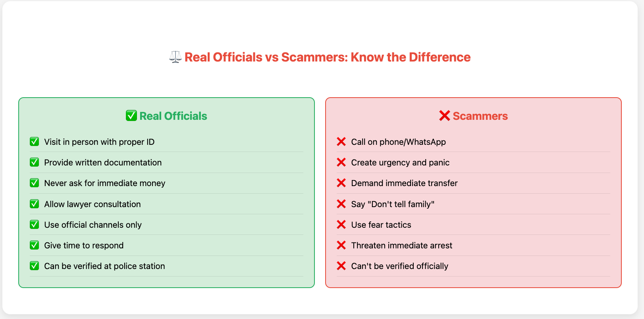644x319 pixels.
Task: Click the main title Real Officials vs Scammers
Action: pyautogui.click(x=327, y=57)
